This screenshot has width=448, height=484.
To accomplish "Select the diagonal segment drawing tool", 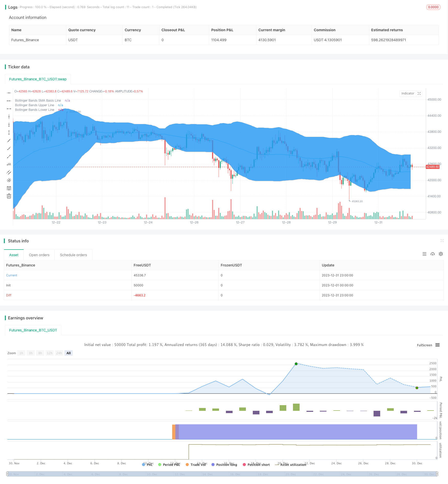I will tap(9, 156).
